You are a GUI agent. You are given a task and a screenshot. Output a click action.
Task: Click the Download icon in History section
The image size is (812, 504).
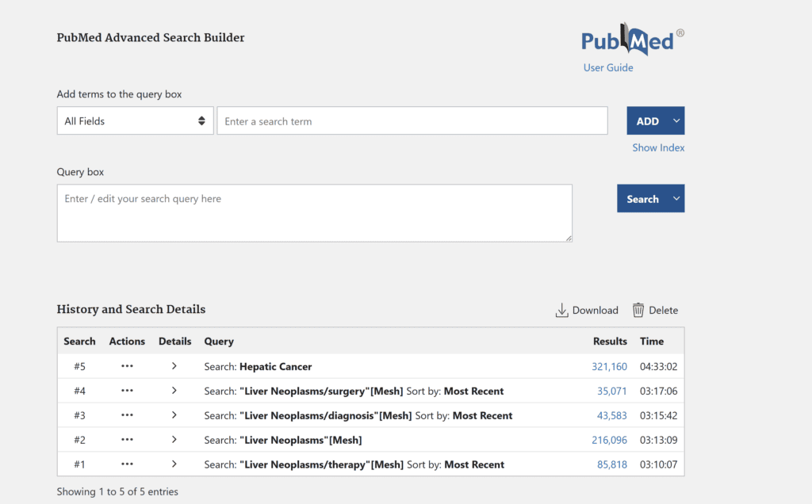point(561,310)
